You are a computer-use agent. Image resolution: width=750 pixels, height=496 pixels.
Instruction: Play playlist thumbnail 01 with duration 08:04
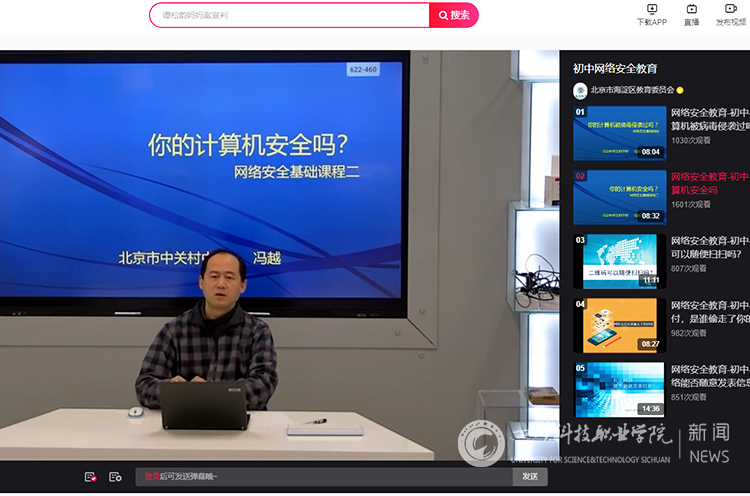[619, 133]
